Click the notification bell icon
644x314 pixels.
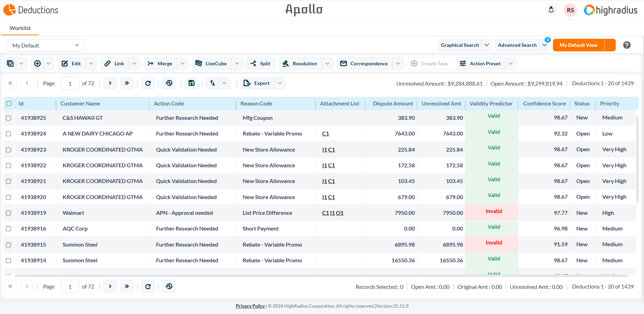point(551,10)
